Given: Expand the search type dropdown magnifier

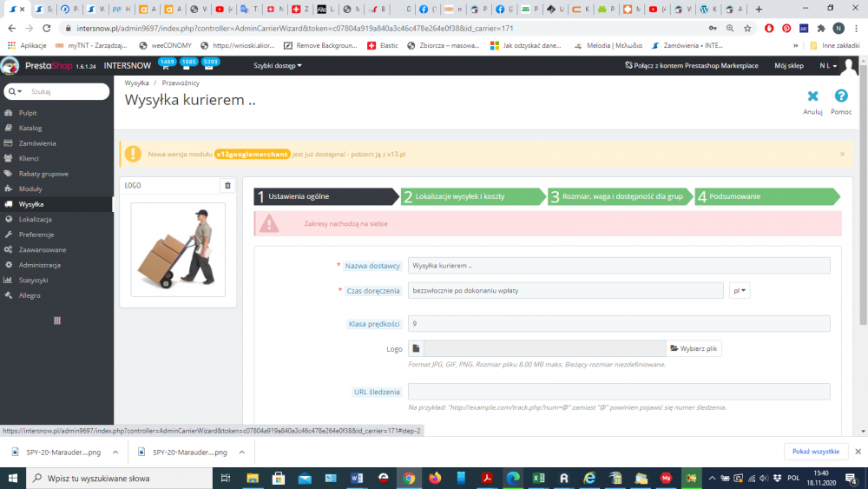Looking at the screenshot, I should (x=16, y=91).
